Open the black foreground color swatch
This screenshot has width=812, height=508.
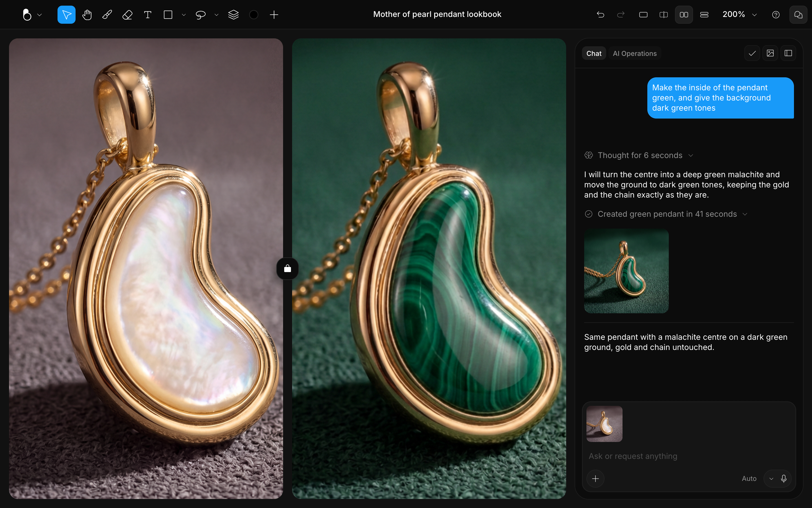click(254, 15)
